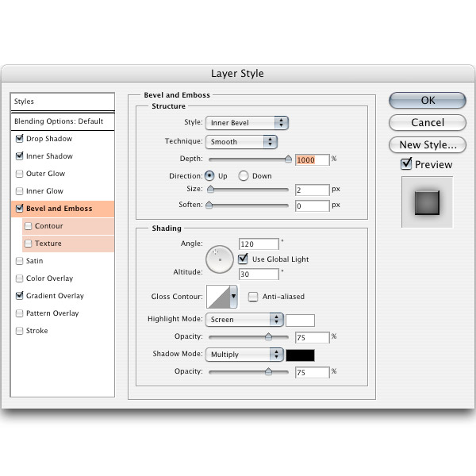The height and width of the screenshot is (476, 476).
Task: Select the Down direction radio button
Action: [x=244, y=176]
